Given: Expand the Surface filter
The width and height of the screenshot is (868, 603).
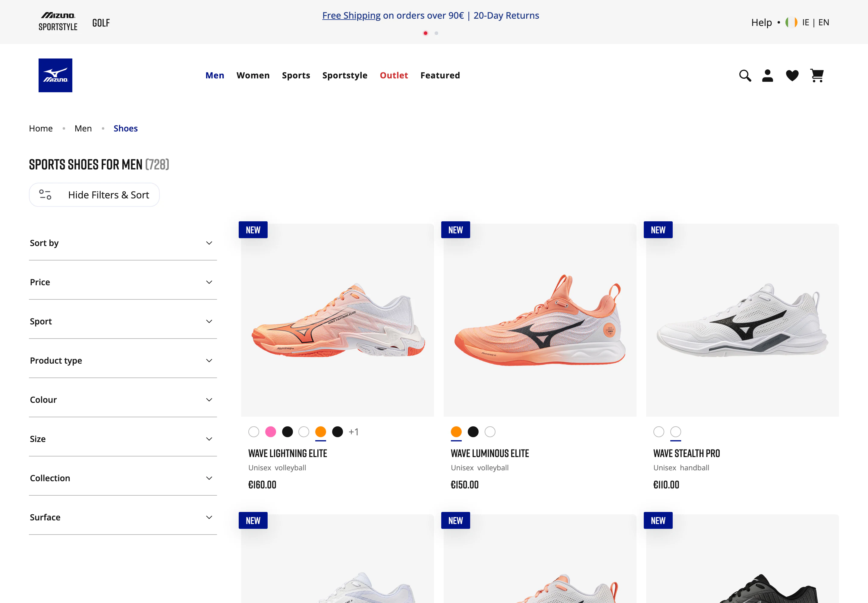Looking at the screenshot, I should (x=123, y=517).
